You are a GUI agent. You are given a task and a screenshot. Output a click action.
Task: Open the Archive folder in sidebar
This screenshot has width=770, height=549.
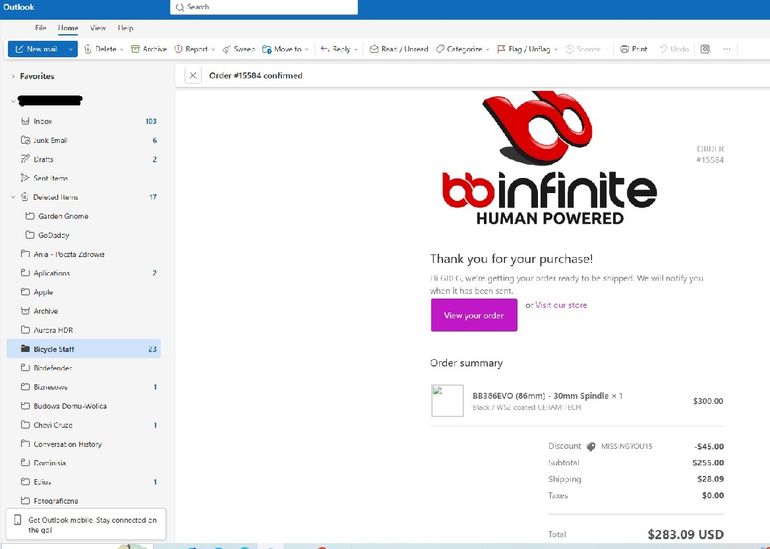click(x=83, y=311)
